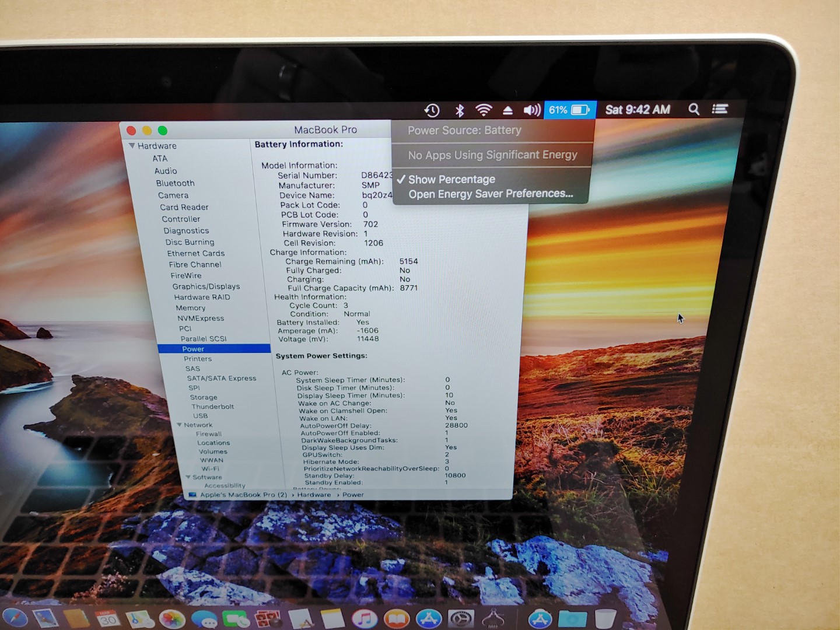Select Bluetooth in the hardware list
Image resolution: width=840 pixels, height=630 pixels.
[175, 183]
